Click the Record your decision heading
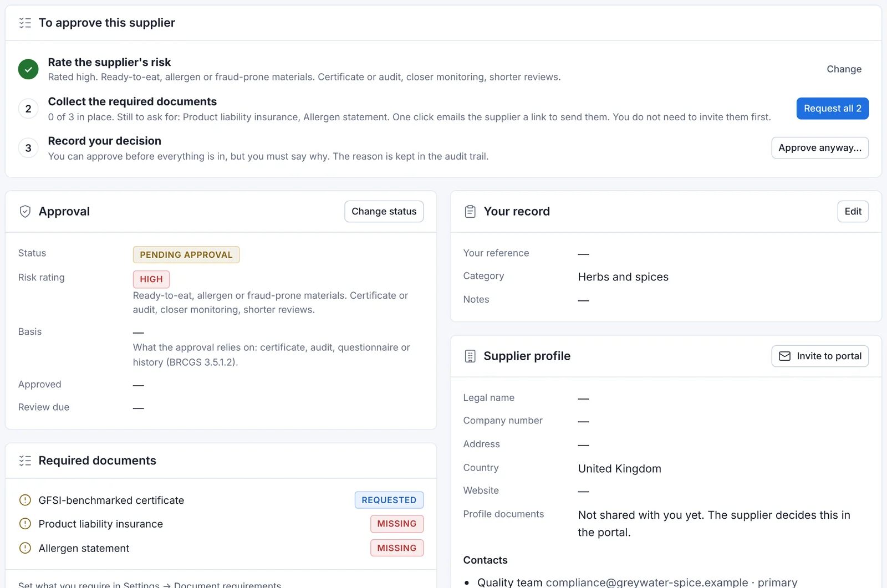The width and height of the screenshot is (887, 588). (x=105, y=141)
